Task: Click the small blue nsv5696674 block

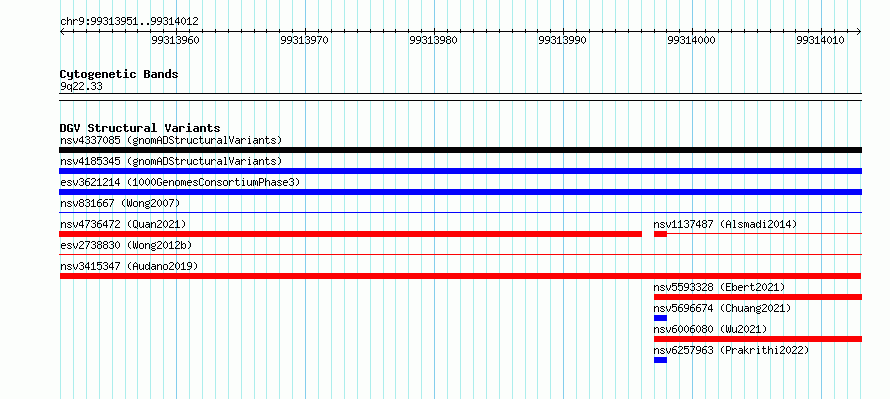Action: (660, 318)
